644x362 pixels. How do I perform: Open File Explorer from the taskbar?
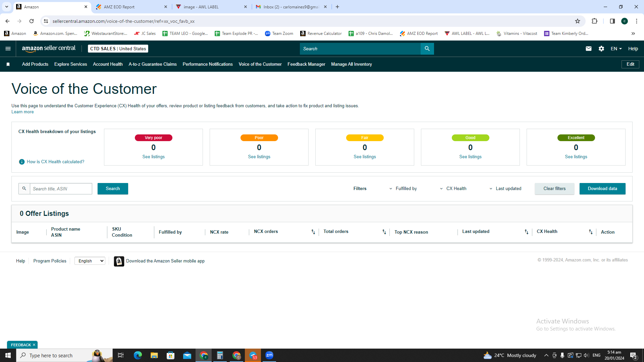[x=154, y=355]
